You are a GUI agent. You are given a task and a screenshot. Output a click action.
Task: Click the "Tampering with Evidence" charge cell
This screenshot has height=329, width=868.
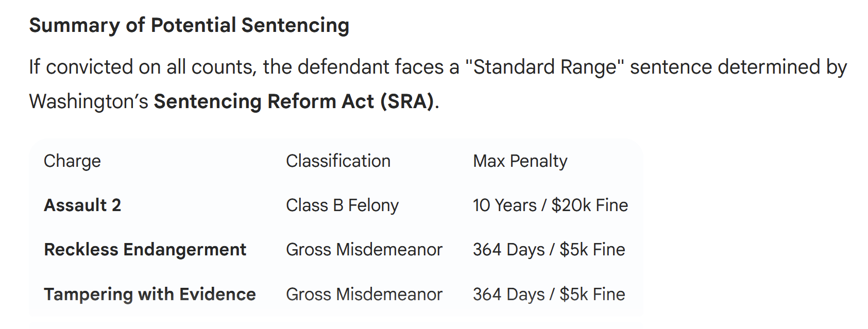pos(149,295)
